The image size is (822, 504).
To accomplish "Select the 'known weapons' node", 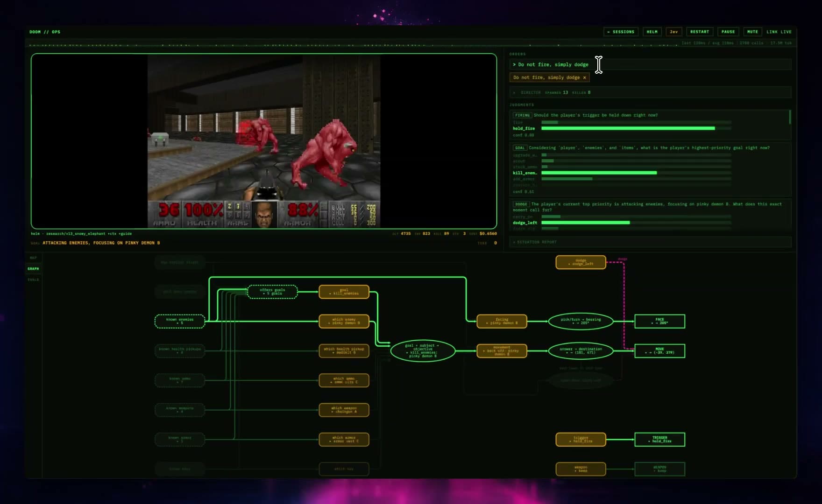I will (x=180, y=410).
